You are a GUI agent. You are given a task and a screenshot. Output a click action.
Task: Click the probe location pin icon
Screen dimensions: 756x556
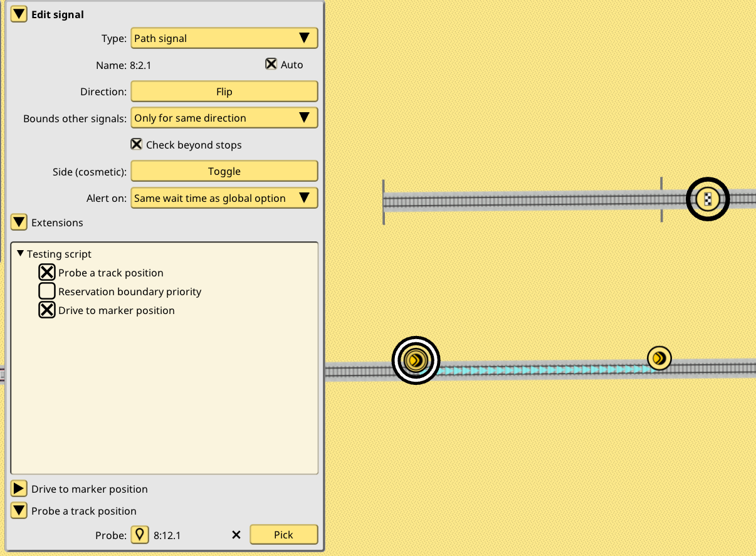[x=140, y=535]
